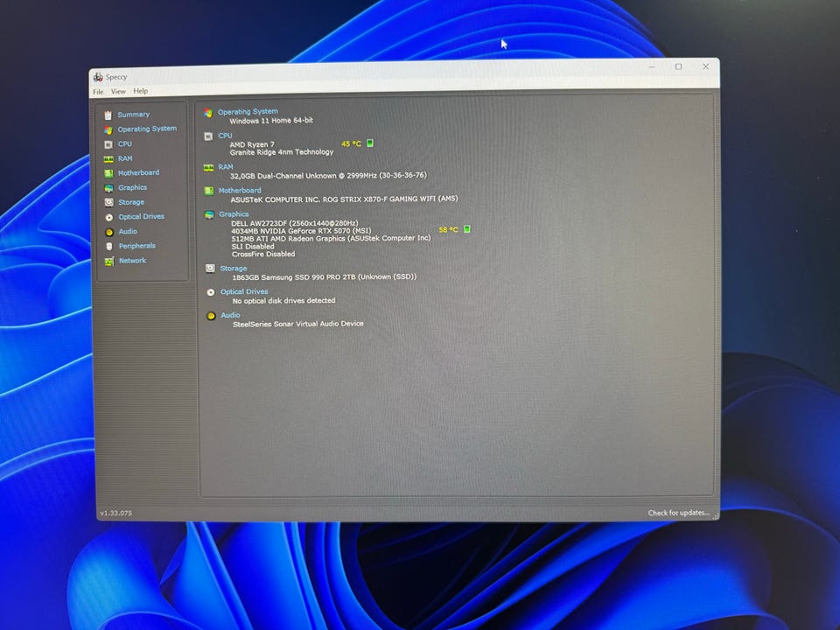Click the Motherboard icon in the summary pane
Image resolution: width=840 pixels, height=630 pixels.
coord(209,192)
